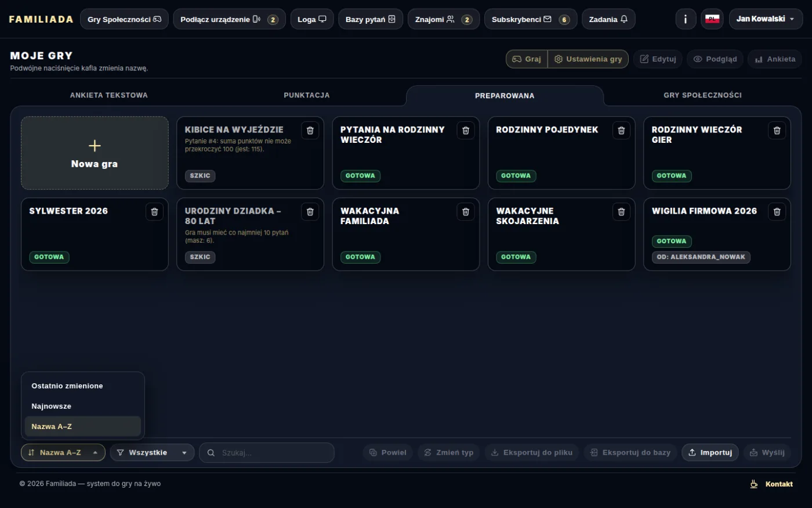Image resolution: width=812 pixels, height=508 pixels.
Task: Click the Kontakt link in footer
Action: click(x=779, y=484)
